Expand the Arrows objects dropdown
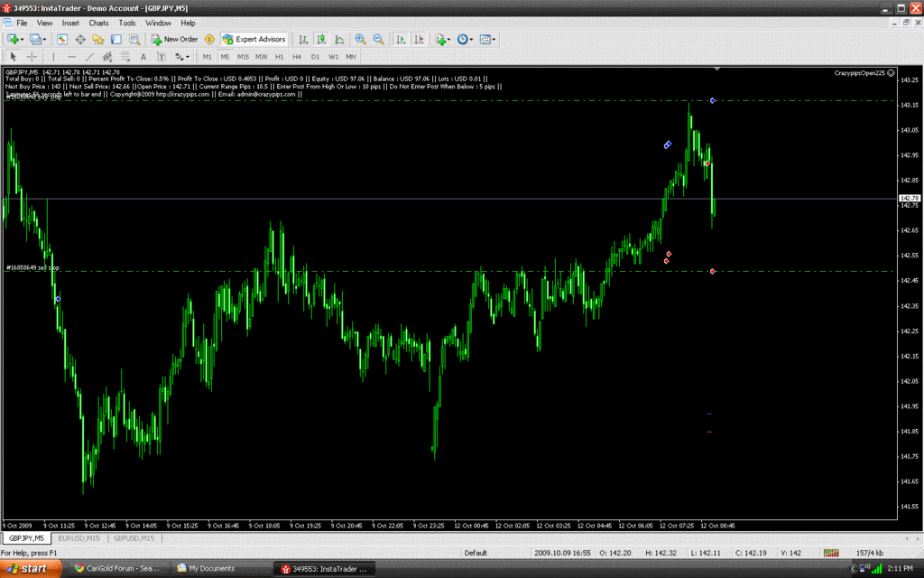The height and width of the screenshot is (578, 924). point(182,57)
